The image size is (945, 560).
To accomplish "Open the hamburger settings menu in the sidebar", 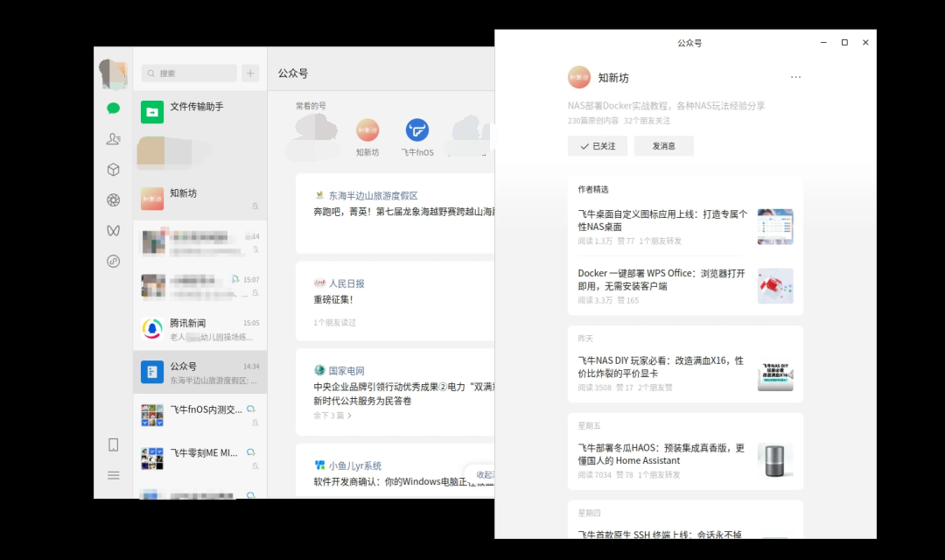I will click(x=113, y=476).
